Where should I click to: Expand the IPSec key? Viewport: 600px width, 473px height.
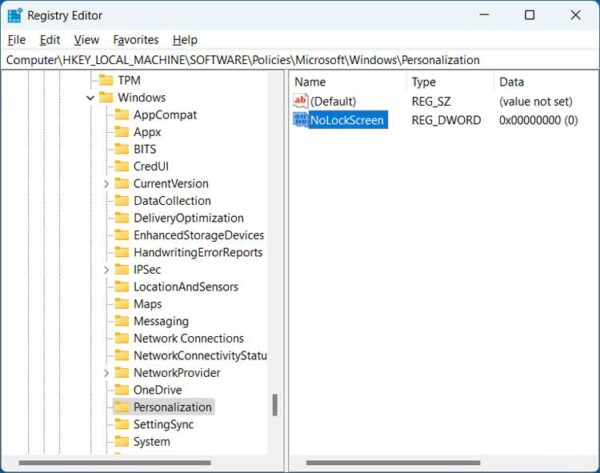107,270
